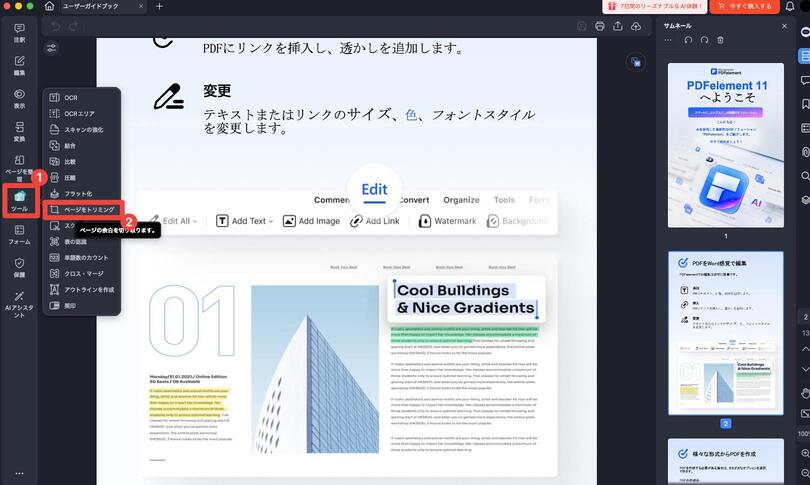The height and width of the screenshot is (485, 810).
Task: Toggle the thumbnail panel icon in right strip
Action: 804,56
